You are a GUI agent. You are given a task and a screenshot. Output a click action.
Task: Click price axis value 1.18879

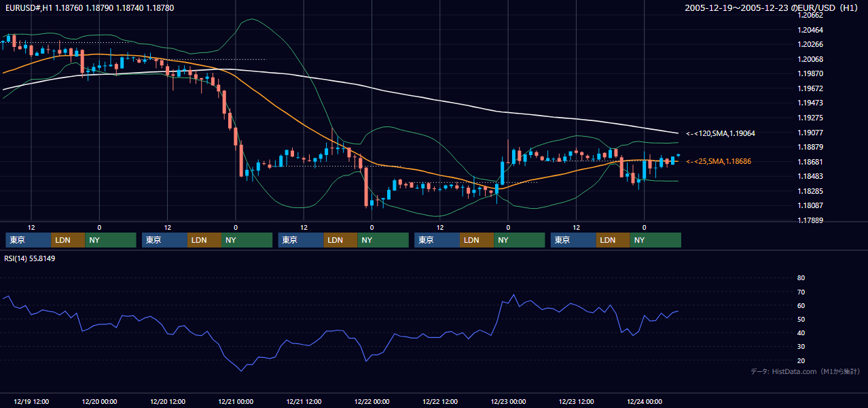click(810, 147)
